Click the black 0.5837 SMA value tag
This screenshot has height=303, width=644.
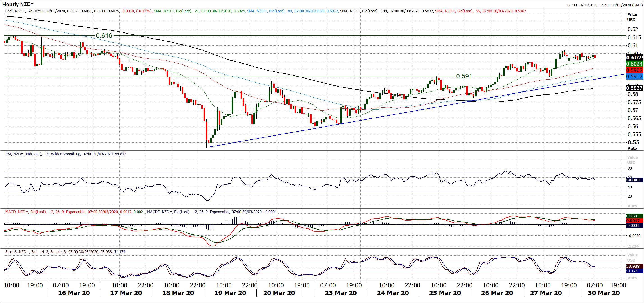pos(634,88)
